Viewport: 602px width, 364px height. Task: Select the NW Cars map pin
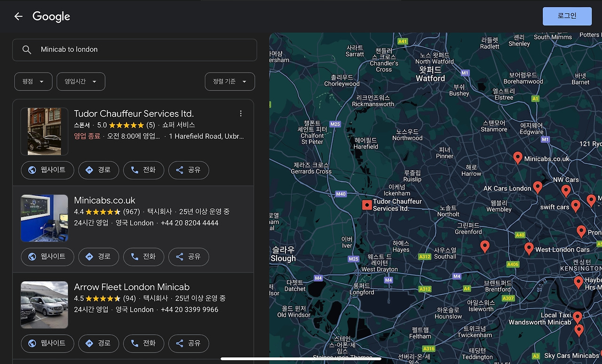[x=566, y=191]
